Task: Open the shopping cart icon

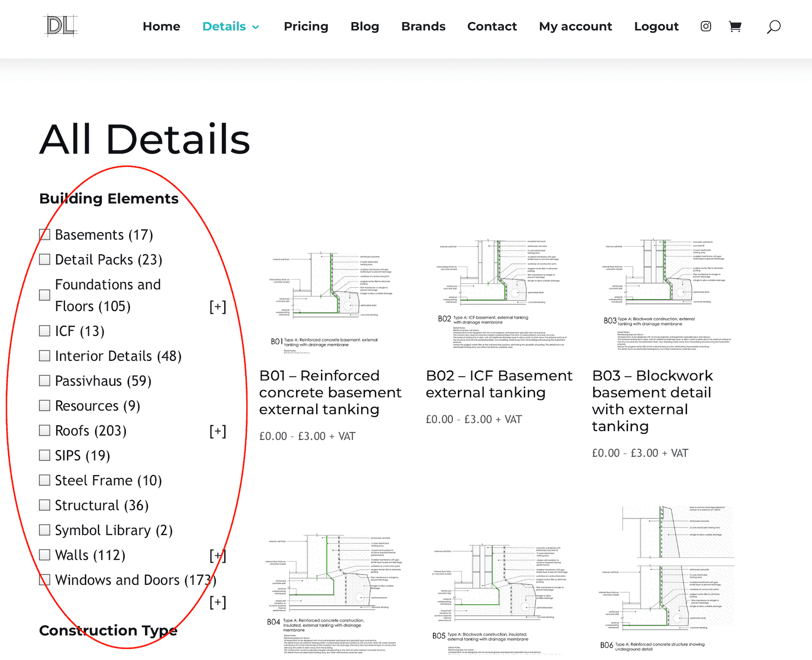Action: pyautogui.click(x=735, y=27)
